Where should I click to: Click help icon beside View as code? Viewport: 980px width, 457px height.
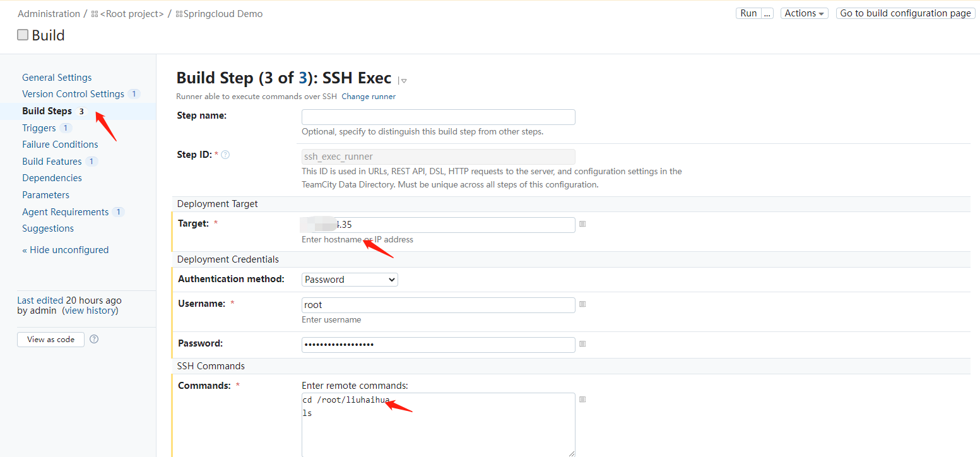tap(94, 339)
